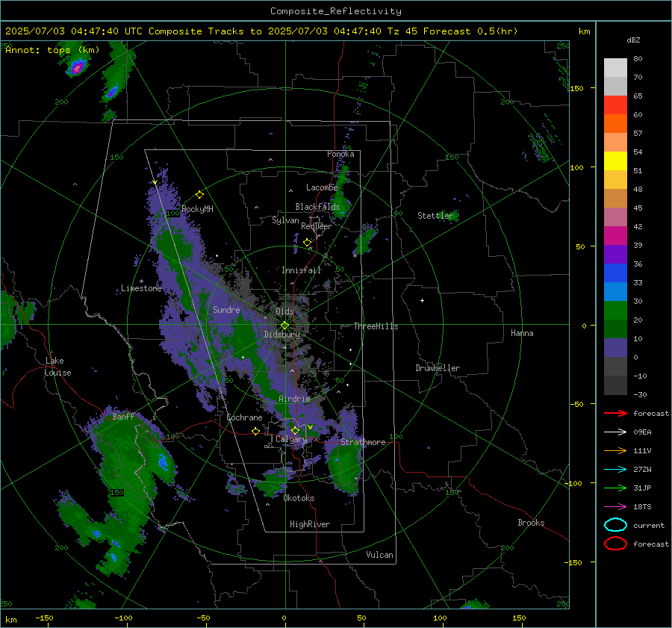672x628 pixels.
Task: Click the RedDeer city label
Action: (x=317, y=226)
